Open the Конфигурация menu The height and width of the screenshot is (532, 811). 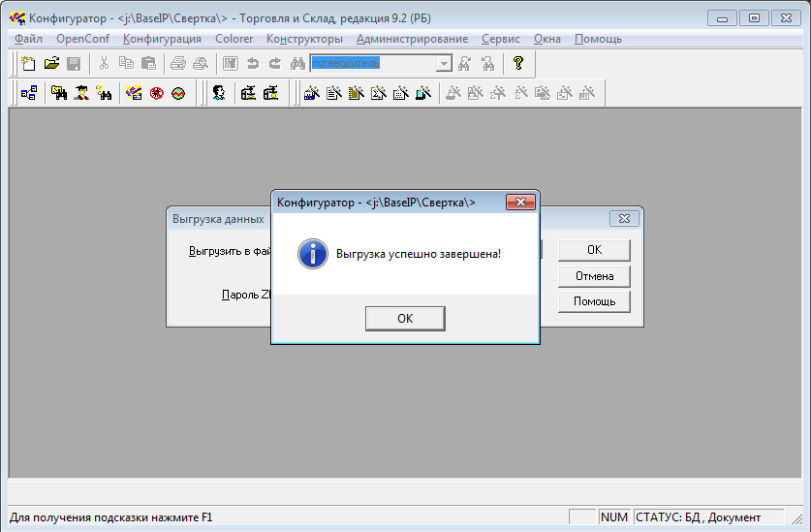click(162, 39)
